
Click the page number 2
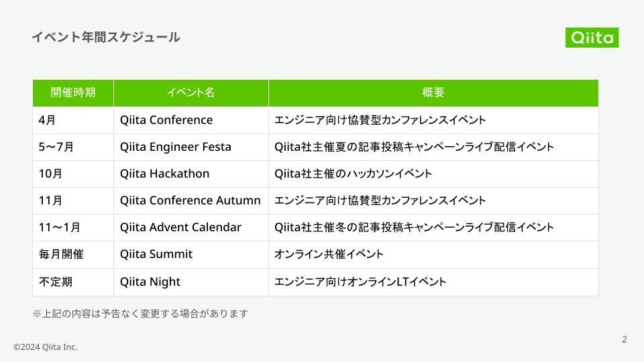point(624,339)
